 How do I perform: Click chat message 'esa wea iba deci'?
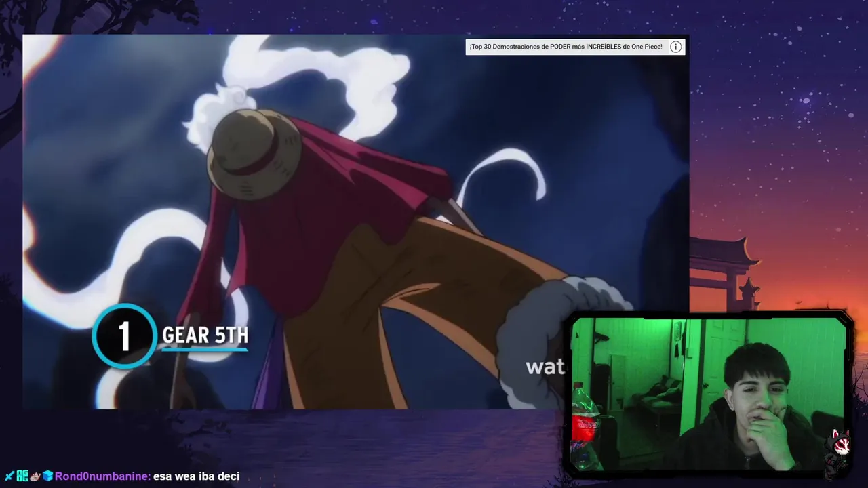click(x=197, y=476)
